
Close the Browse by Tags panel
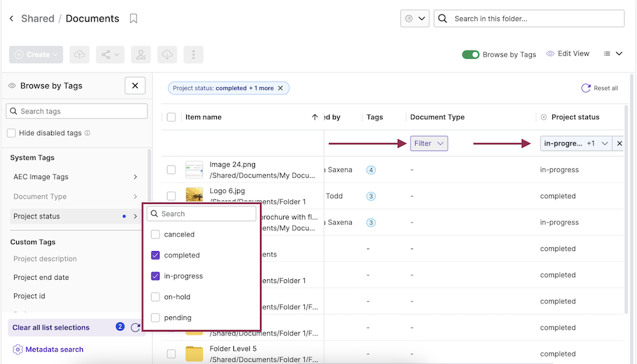pos(135,85)
